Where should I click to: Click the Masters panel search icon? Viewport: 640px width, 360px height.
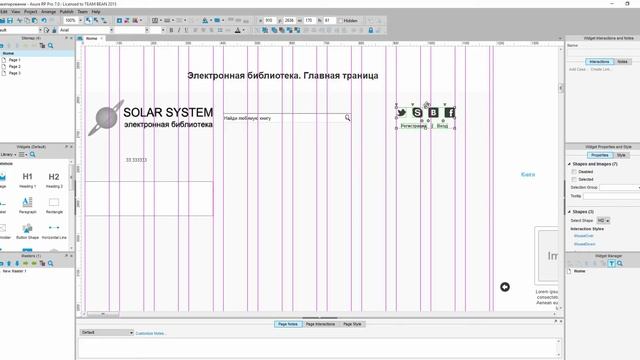coord(51,263)
